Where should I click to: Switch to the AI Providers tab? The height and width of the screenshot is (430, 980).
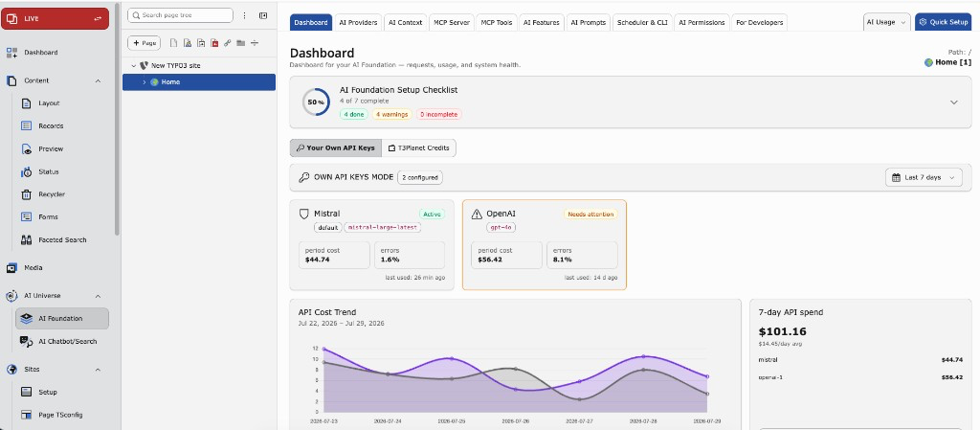(x=358, y=22)
